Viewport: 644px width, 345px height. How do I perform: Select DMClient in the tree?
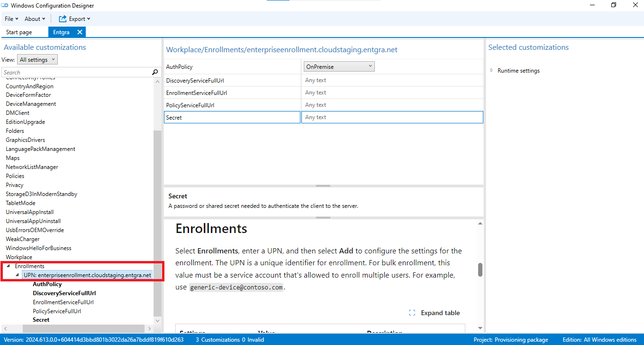[18, 113]
